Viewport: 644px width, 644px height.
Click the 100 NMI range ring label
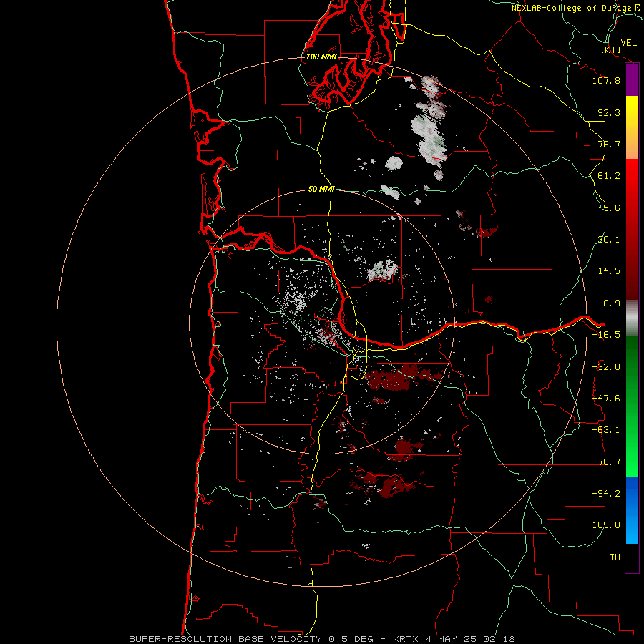321,57
